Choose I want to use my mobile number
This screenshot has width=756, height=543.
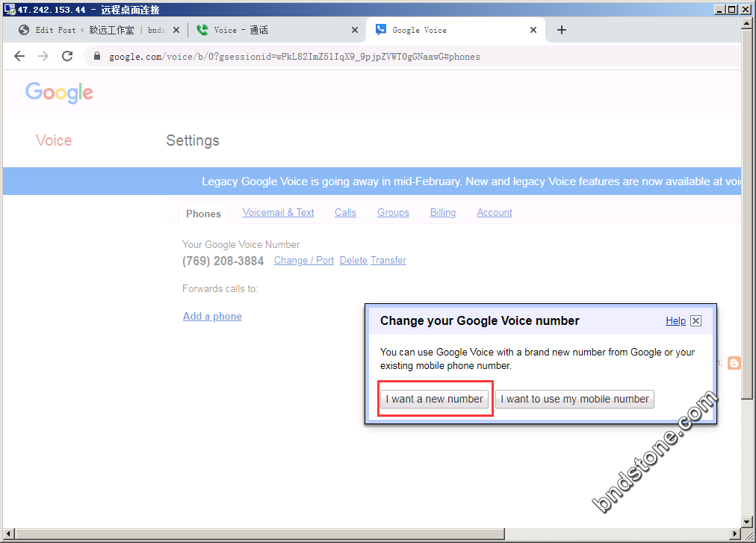coord(574,399)
